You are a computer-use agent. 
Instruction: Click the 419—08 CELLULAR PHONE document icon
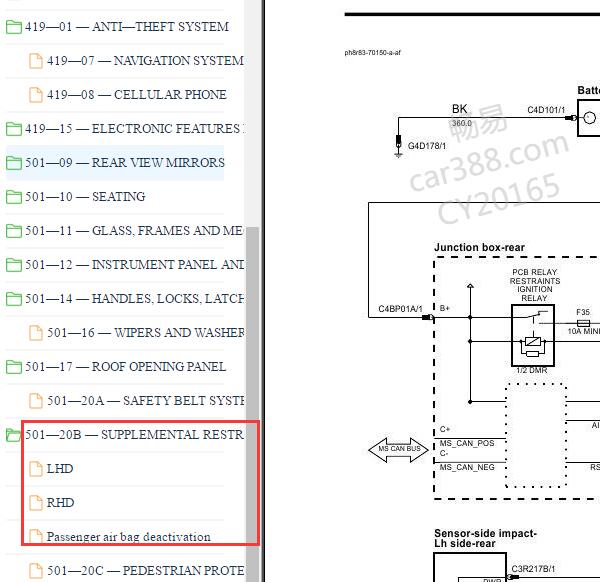tap(36, 95)
